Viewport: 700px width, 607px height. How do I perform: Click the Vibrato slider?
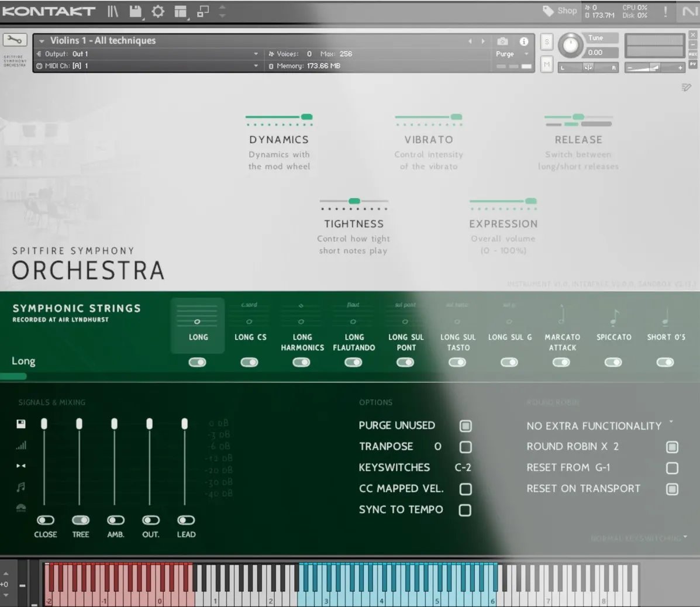coord(429,117)
